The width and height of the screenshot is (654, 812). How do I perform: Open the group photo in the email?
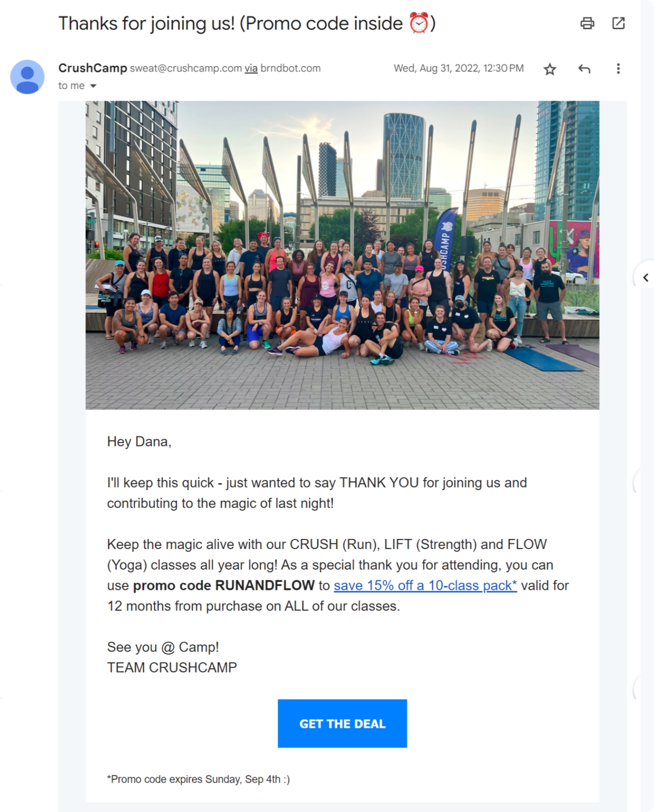tap(342, 255)
